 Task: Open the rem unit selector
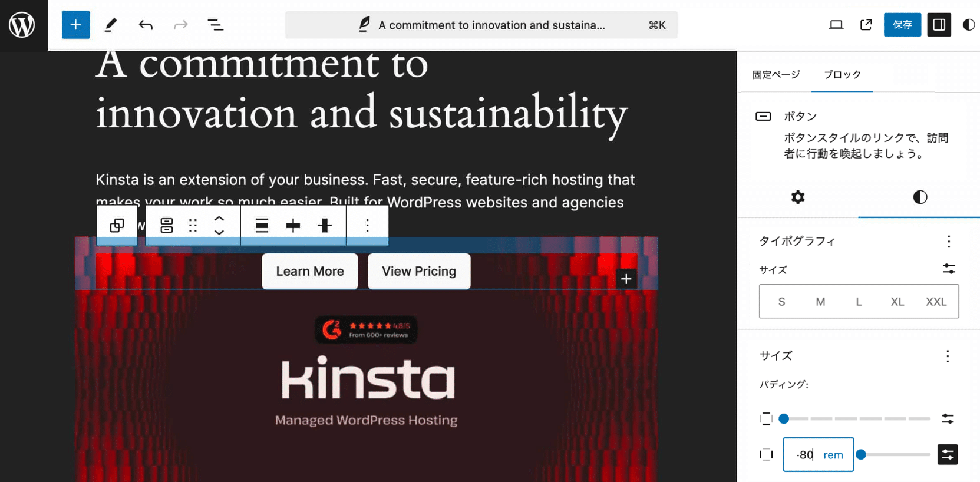(x=833, y=455)
